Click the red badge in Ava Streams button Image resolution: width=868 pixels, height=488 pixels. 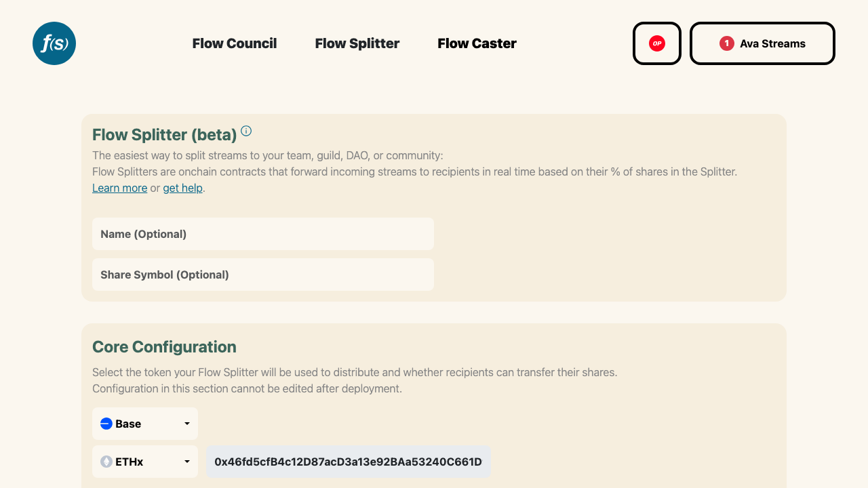tap(727, 43)
